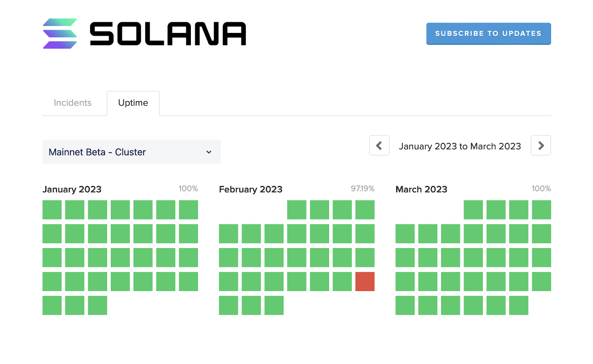
Task: Go to previous date range arrow
Action: pos(379,146)
